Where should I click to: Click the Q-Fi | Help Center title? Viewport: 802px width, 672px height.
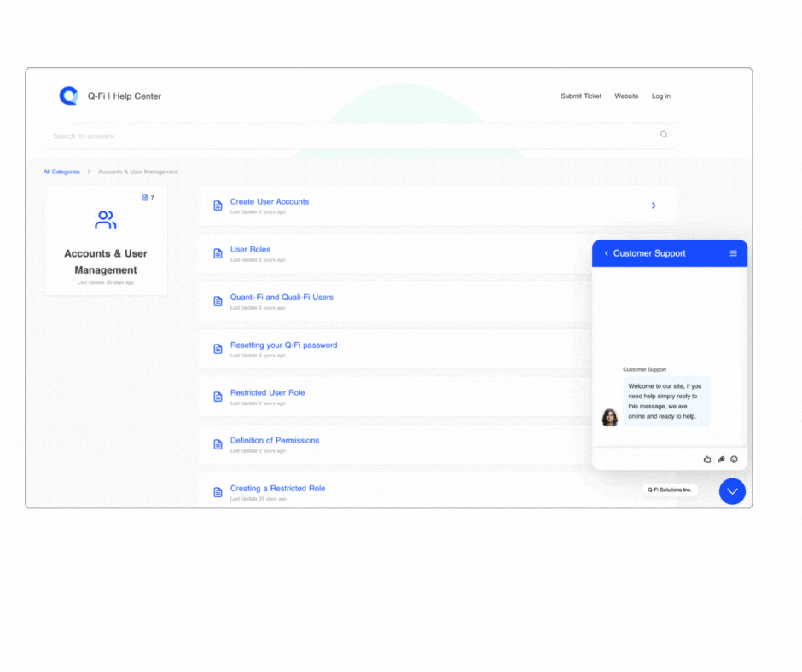click(125, 96)
